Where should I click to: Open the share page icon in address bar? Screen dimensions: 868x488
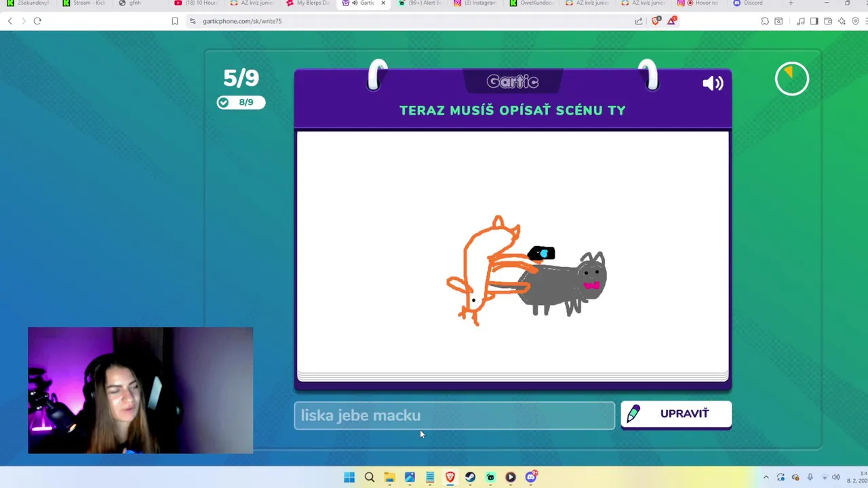pos(639,21)
